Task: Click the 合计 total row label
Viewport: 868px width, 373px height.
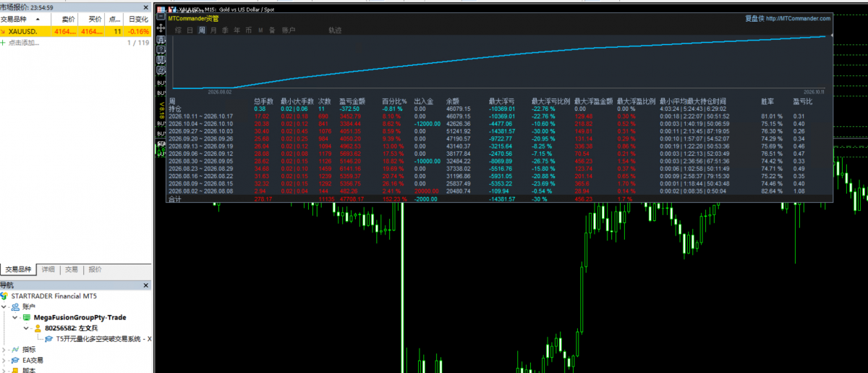Action: tap(174, 198)
